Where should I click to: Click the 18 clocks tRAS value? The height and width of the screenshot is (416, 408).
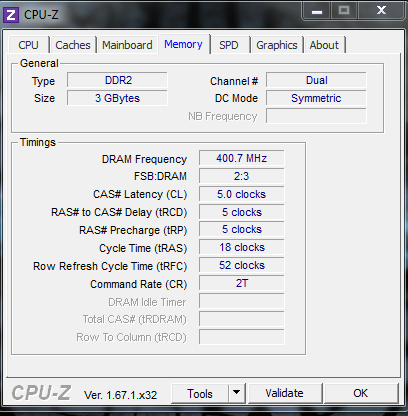(242, 248)
